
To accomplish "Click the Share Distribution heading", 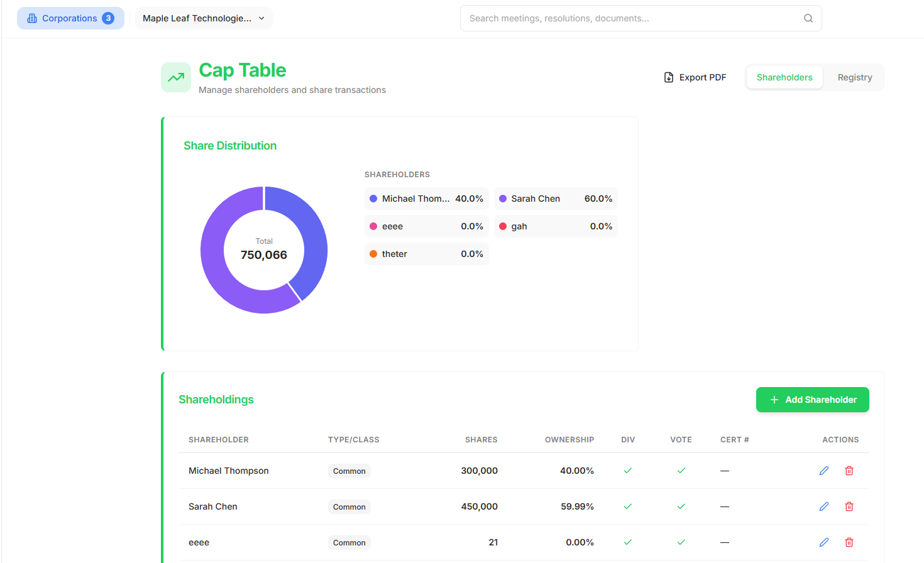I will point(230,146).
